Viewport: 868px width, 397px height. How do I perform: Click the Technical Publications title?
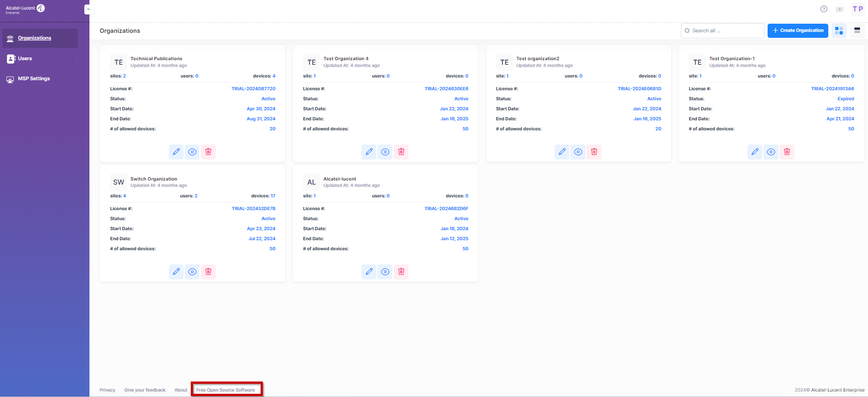(x=156, y=59)
